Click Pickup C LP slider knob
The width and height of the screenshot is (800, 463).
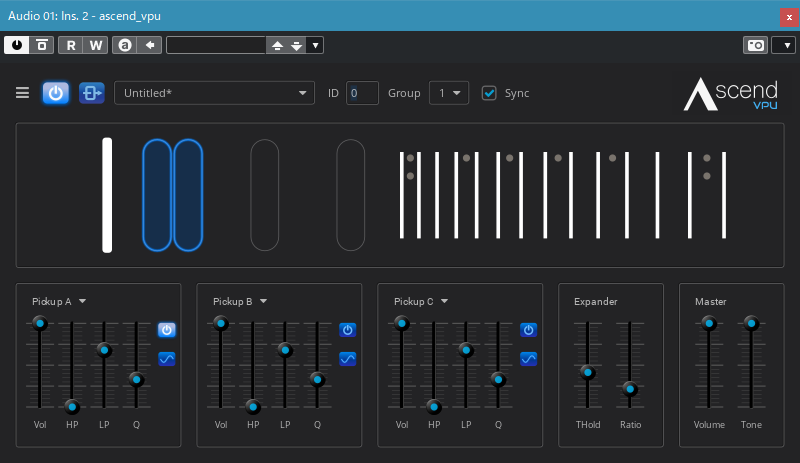point(466,350)
